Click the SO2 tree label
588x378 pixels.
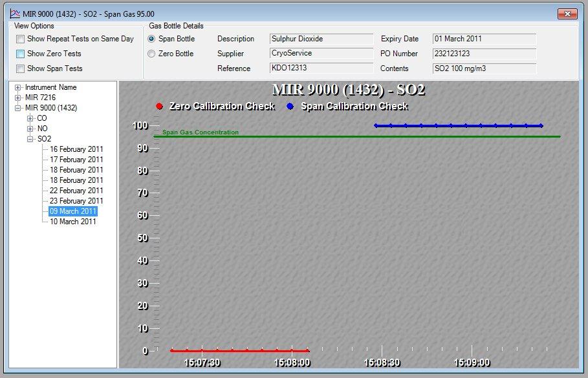[x=44, y=139]
